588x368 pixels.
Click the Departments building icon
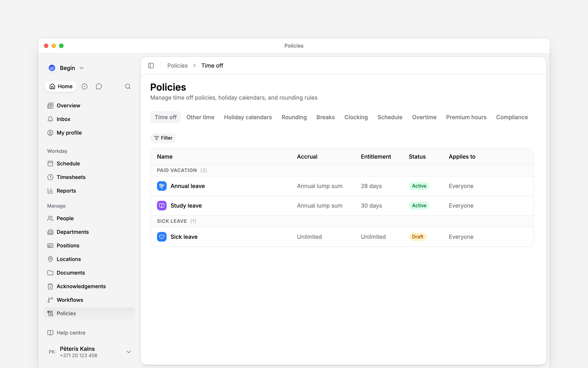tap(50, 232)
